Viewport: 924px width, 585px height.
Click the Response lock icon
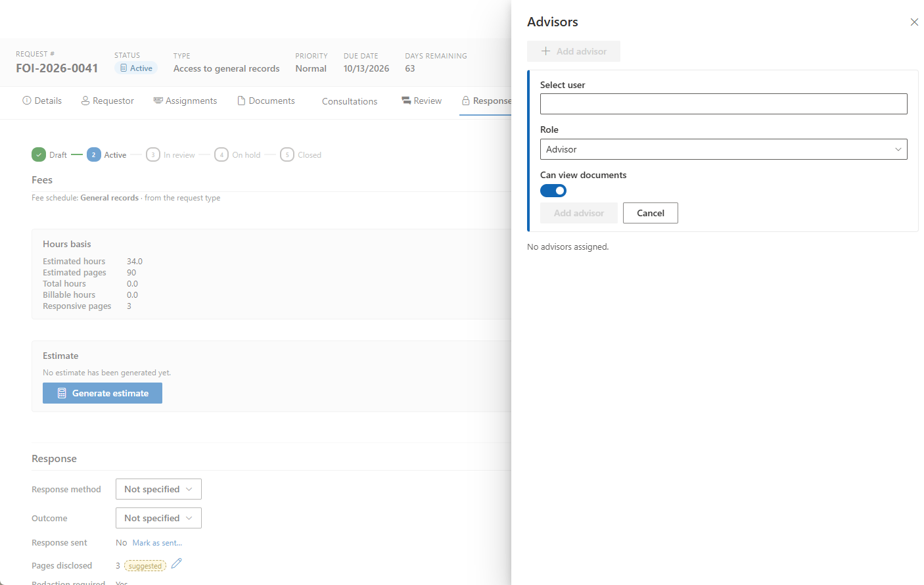(466, 101)
